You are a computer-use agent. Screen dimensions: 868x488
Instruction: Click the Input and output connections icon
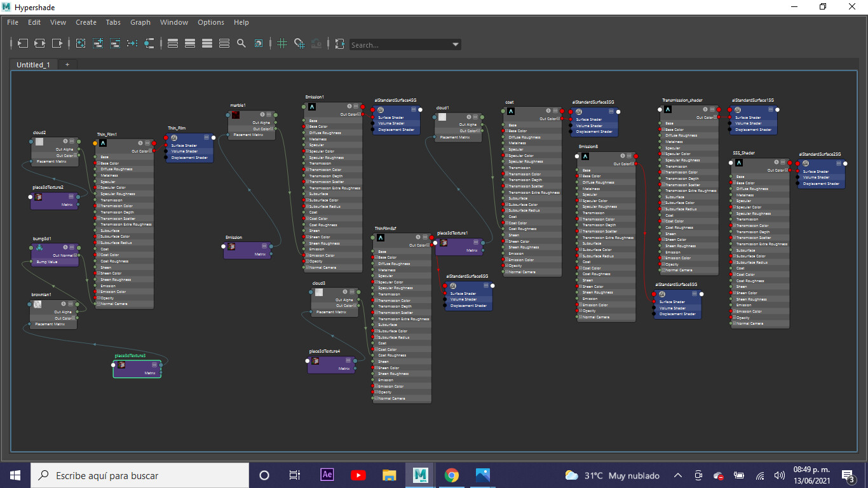tap(39, 43)
